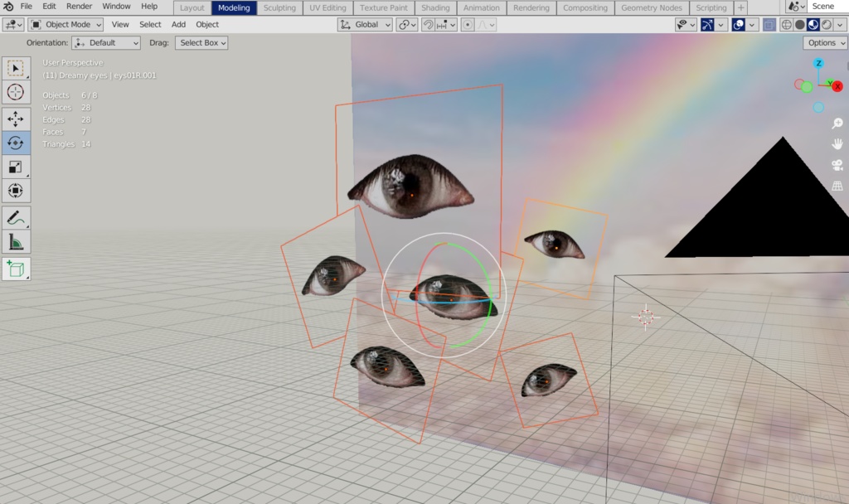Open the scene browse dropdown icon
Viewport: 849px width, 504px height.
pos(796,7)
